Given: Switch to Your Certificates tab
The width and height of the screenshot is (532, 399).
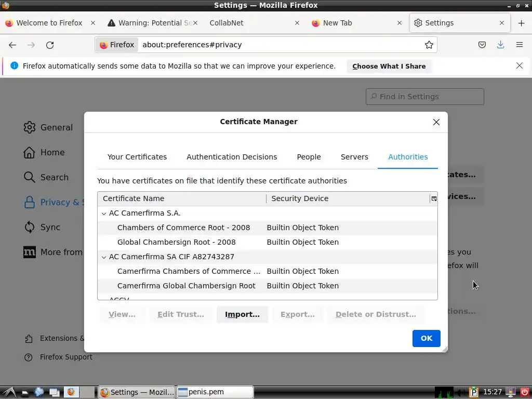Looking at the screenshot, I should pyautogui.click(x=137, y=157).
